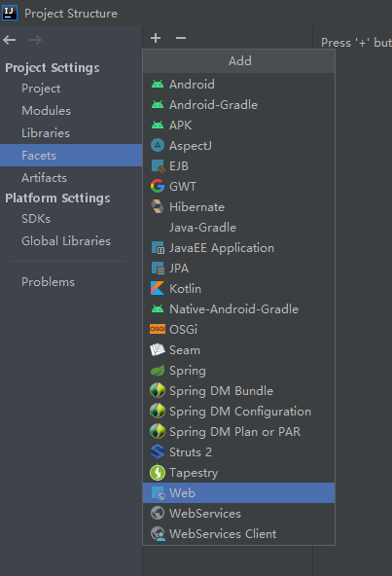Go back with the left arrow

pos(10,40)
